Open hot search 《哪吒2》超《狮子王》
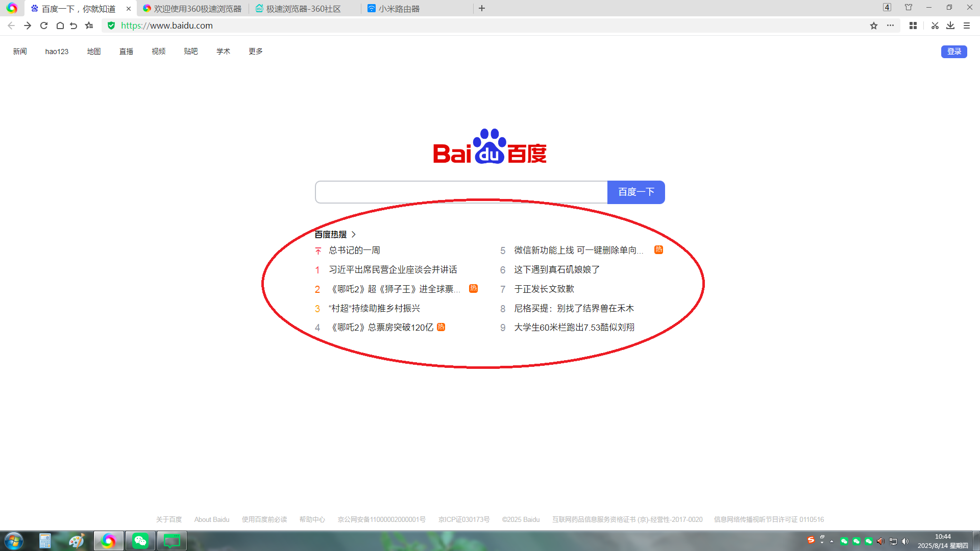Image resolution: width=980 pixels, height=551 pixels. pos(395,289)
